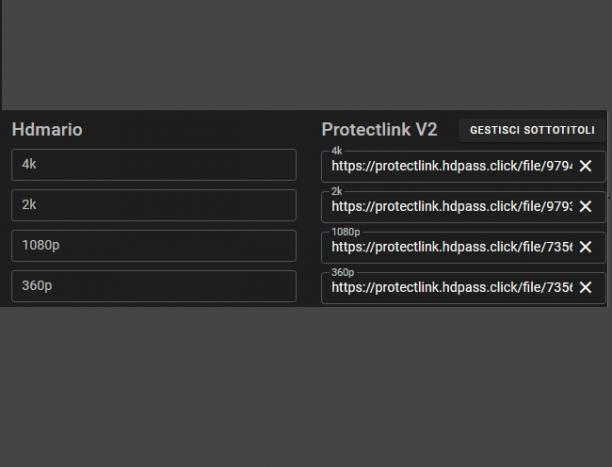Image resolution: width=612 pixels, height=467 pixels.
Task: Click the small 1080p label above Protectlink URL
Action: 345,232
